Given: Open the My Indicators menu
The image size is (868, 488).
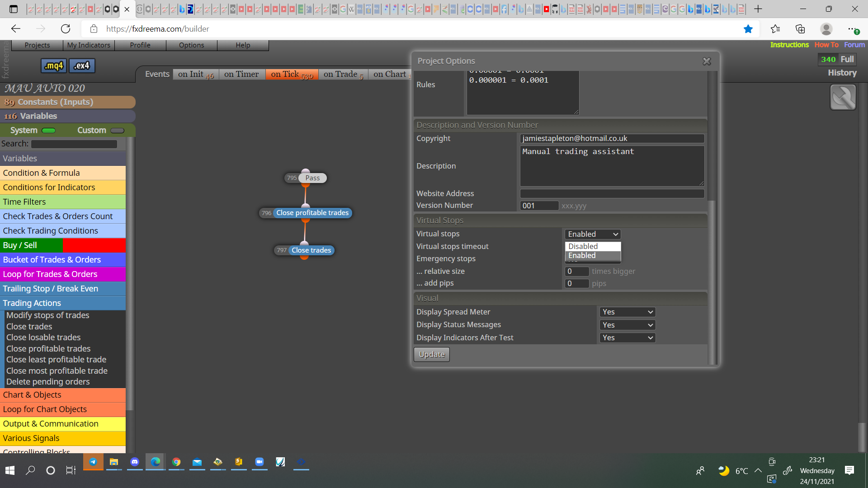Looking at the screenshot, I should pos(89,45).
